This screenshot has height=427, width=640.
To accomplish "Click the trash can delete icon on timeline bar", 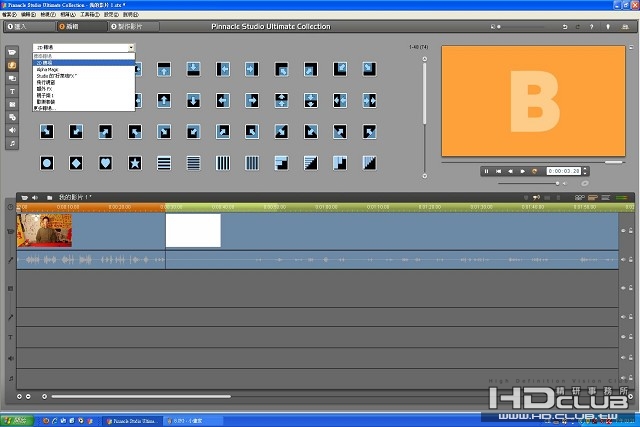I will coord(557,198).
